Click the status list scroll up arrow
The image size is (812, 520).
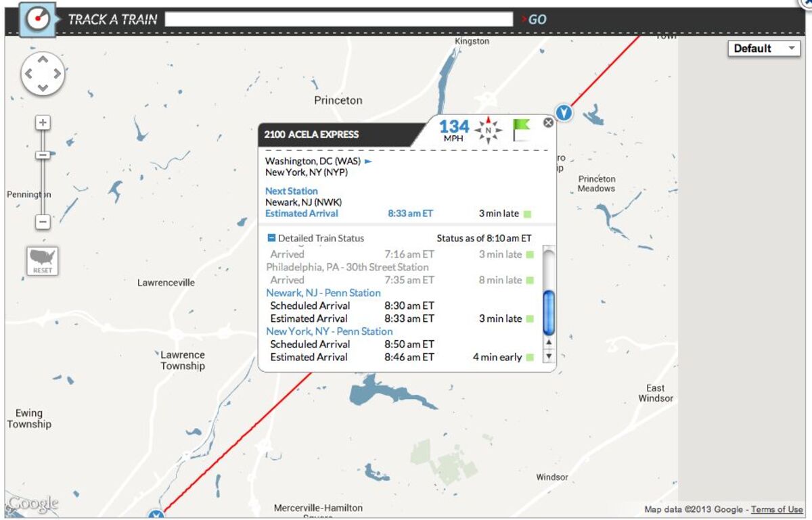[x=549, y=343]
